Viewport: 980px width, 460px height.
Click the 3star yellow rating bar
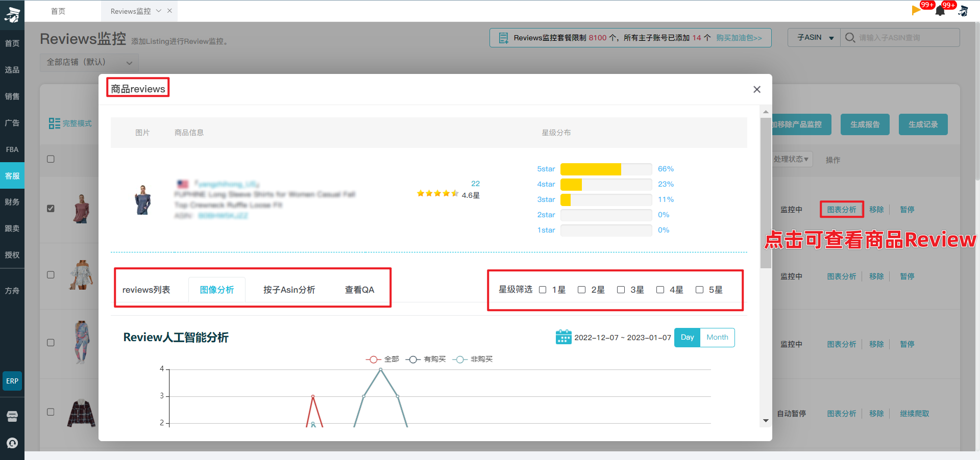[566, 199]
